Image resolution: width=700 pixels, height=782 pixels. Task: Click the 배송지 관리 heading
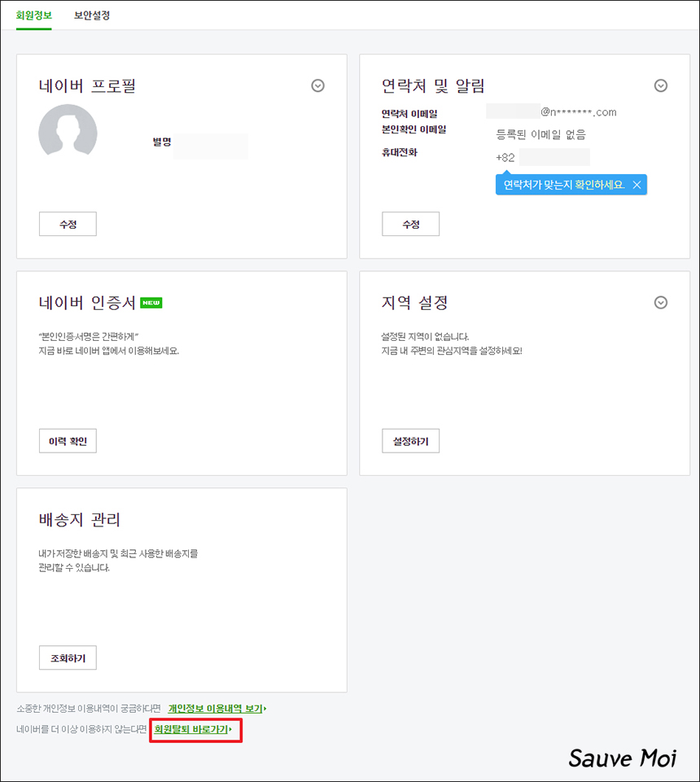pos(79,520)
